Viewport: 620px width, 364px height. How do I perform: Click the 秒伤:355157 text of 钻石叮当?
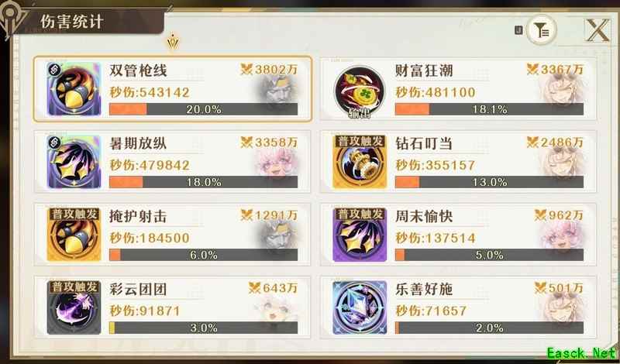coord(435,165)
